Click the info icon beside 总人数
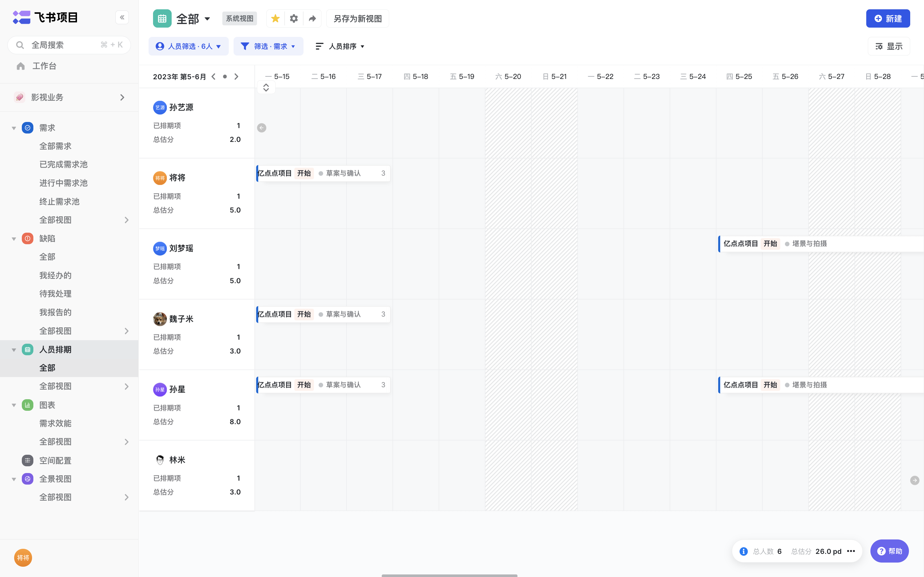924x577 pixels. [743, 551]
